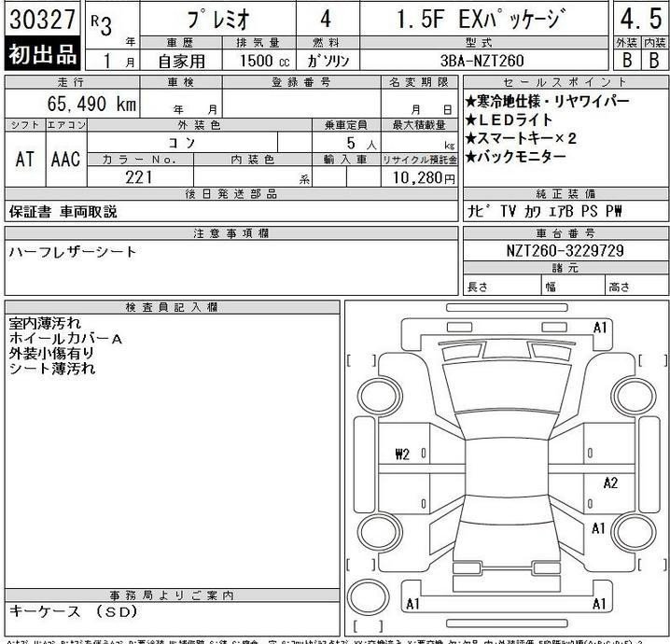Click the model code 3BA-NZT260
Screen dimensions: 670x644
click(x=482, y=61)
